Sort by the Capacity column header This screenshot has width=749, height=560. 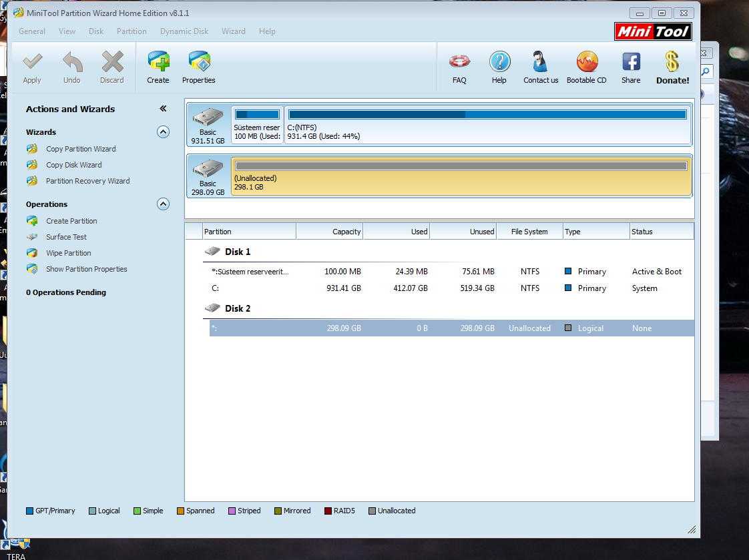pyautogui.click(x=330, y=232)
